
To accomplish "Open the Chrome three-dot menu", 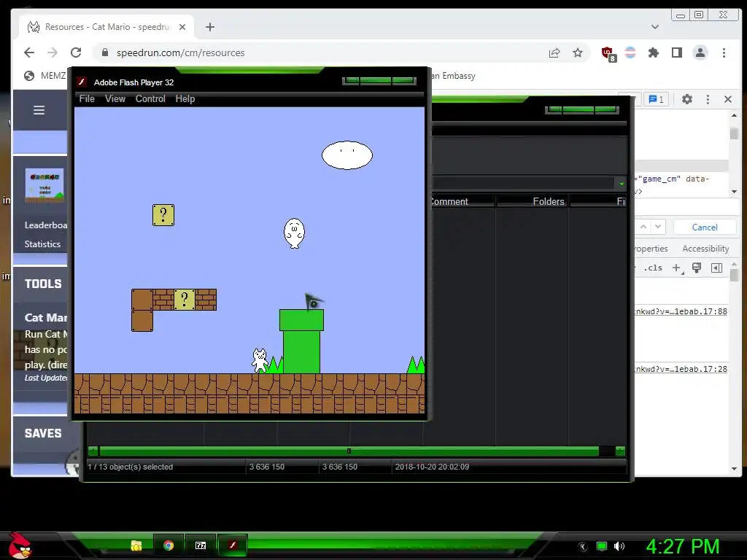I will coord(724,52).
